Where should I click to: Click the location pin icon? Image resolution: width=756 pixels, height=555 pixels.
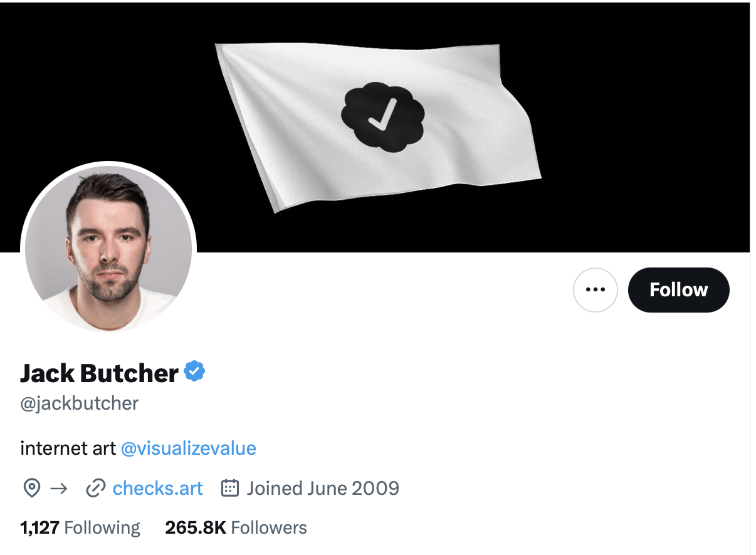(x=31, y=488)
